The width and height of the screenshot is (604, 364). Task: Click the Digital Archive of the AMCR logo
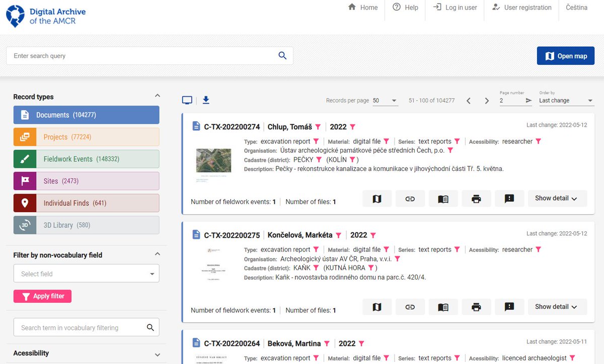click(46, 16)
